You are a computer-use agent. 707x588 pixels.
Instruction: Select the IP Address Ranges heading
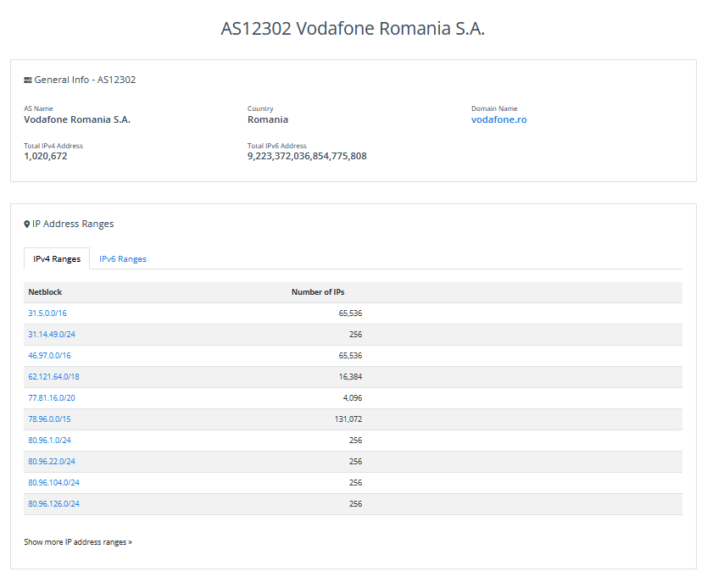tap(73, 224)
